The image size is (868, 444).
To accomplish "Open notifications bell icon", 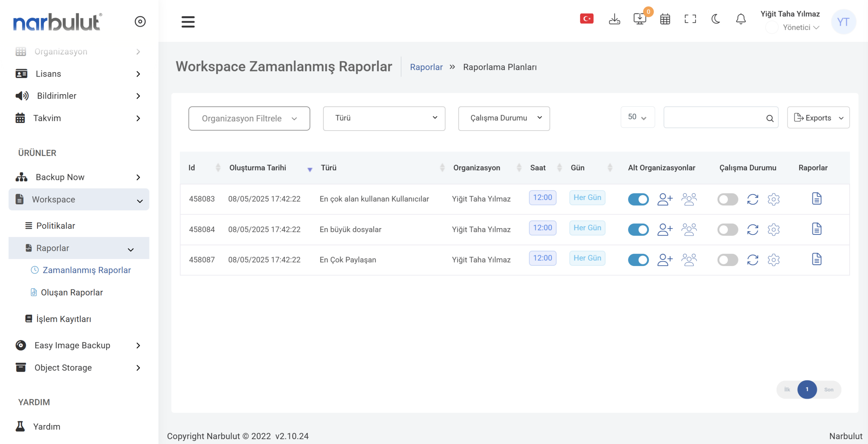I will [x=741, y=19].
